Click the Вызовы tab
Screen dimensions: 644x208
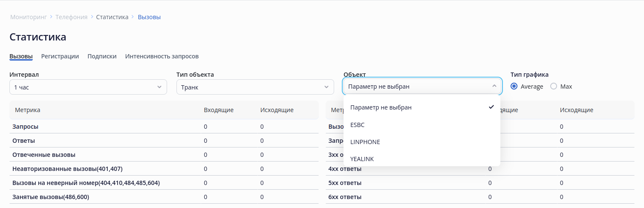21,56
